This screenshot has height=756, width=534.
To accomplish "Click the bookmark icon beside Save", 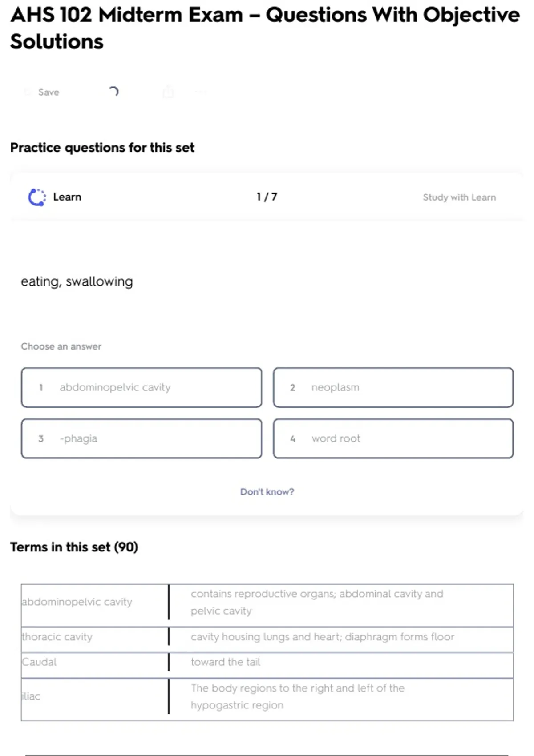I will [28, 92].
